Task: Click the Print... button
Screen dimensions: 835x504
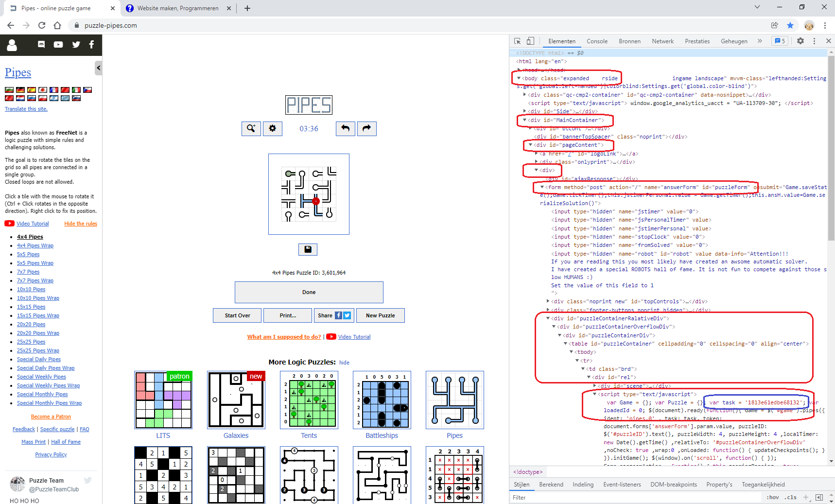Action: tap(288, 315)
